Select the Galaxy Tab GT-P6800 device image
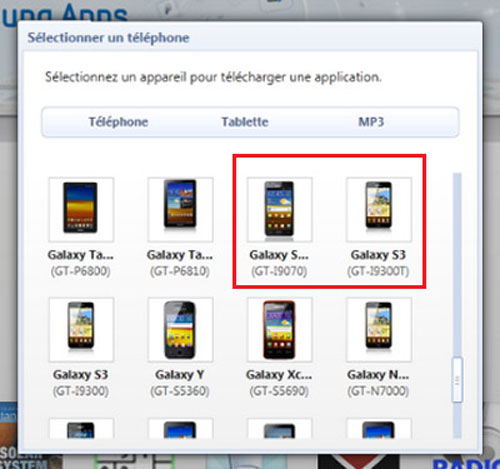This screenshot has height=469, width=500. tap(81, 209)
